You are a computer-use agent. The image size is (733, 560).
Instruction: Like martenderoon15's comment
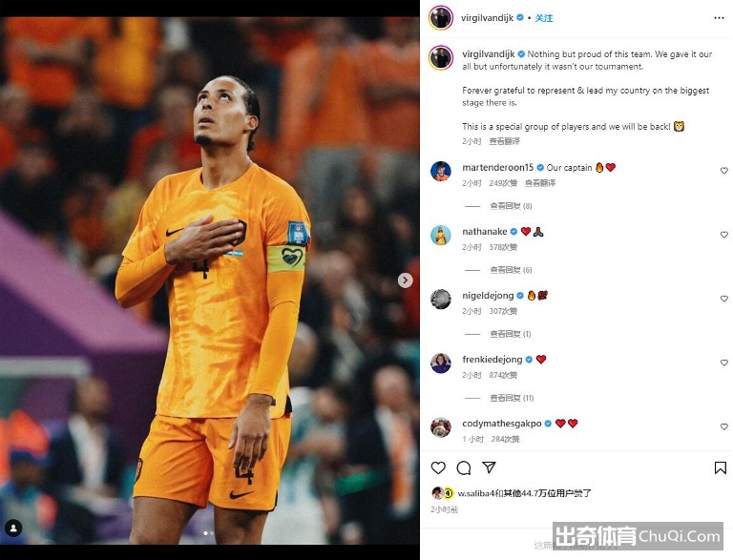tap(724, 171)
